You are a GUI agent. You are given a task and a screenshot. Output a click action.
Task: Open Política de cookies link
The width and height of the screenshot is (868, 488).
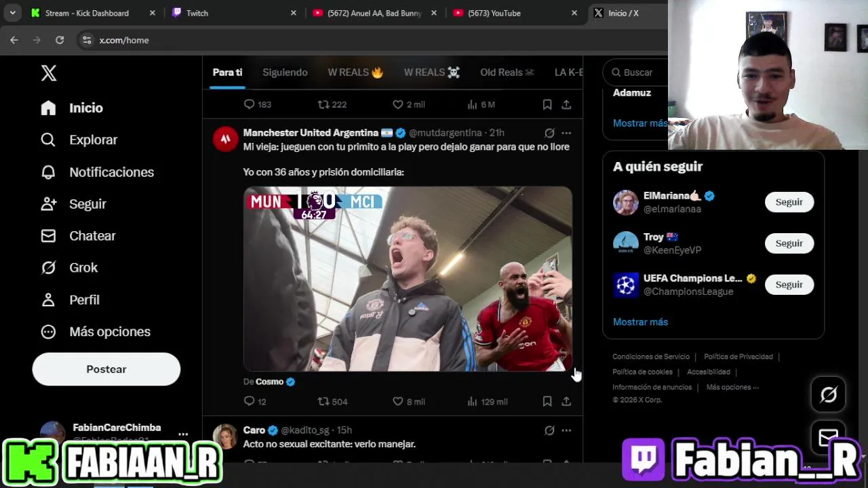coord(642,372)
